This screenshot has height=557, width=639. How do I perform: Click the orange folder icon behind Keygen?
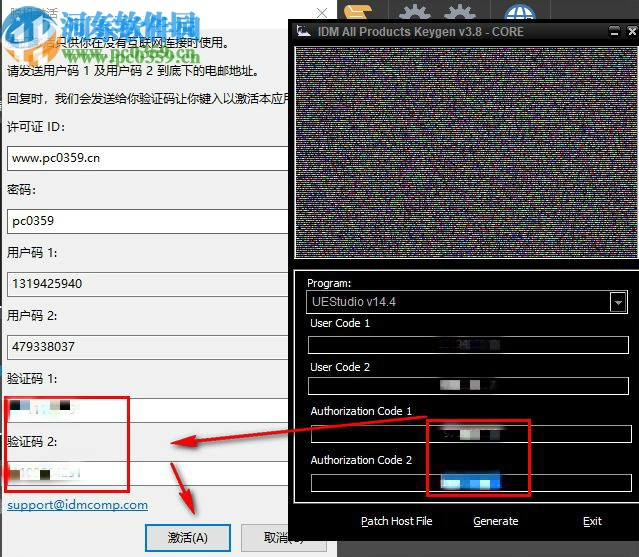(357, 11)
